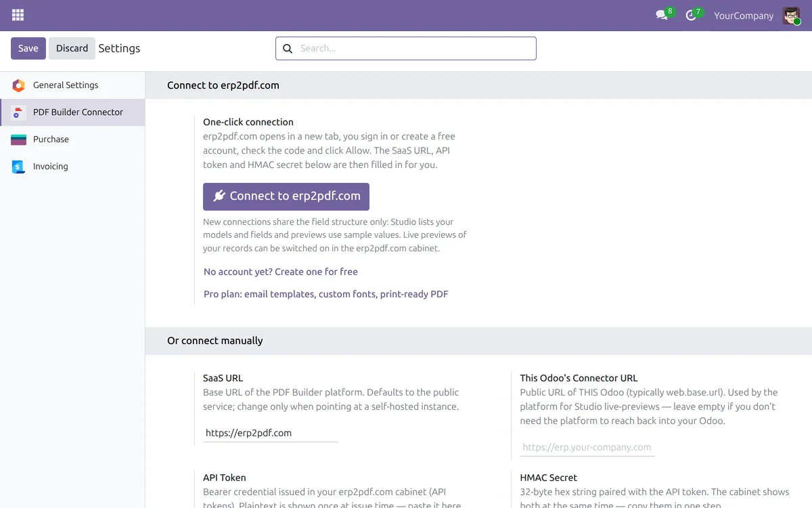Click the plug icon on Connect button
812x508 pixels.
pyautogui.click(x=219, y=196)
